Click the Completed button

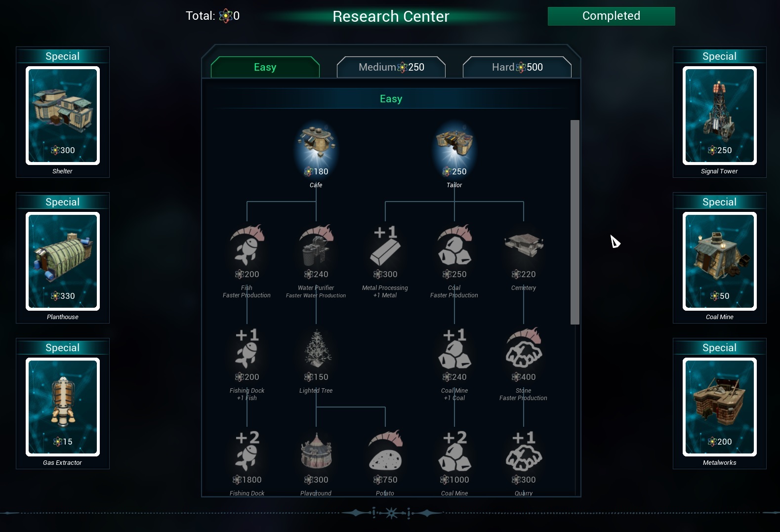click(612, 16)
